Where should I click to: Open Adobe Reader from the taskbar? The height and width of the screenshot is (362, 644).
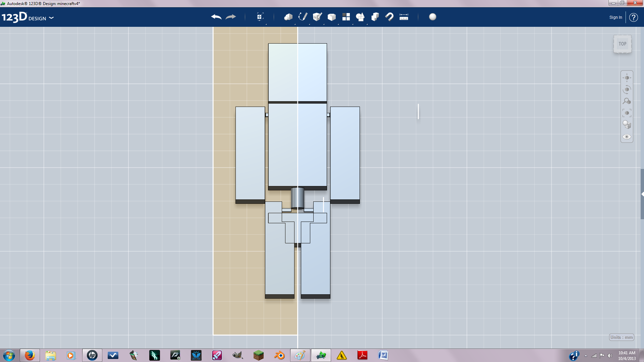point(363,355)
